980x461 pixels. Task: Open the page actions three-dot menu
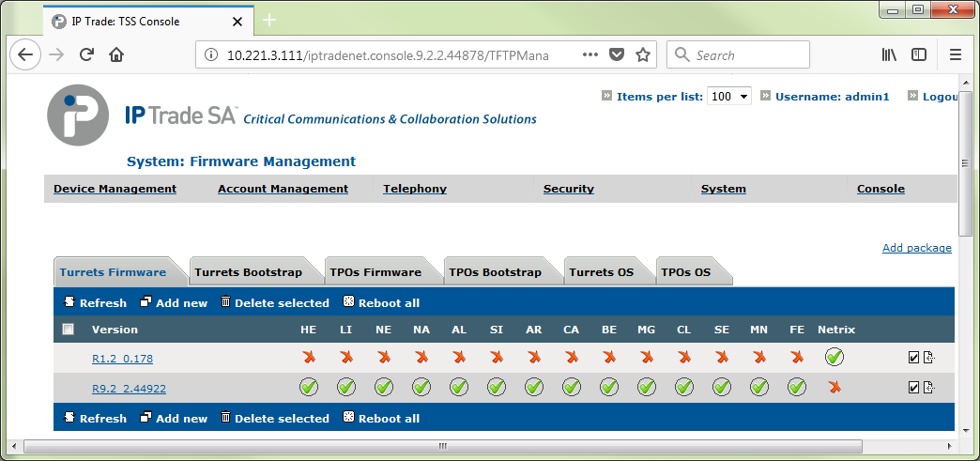(x=590, y=55)
